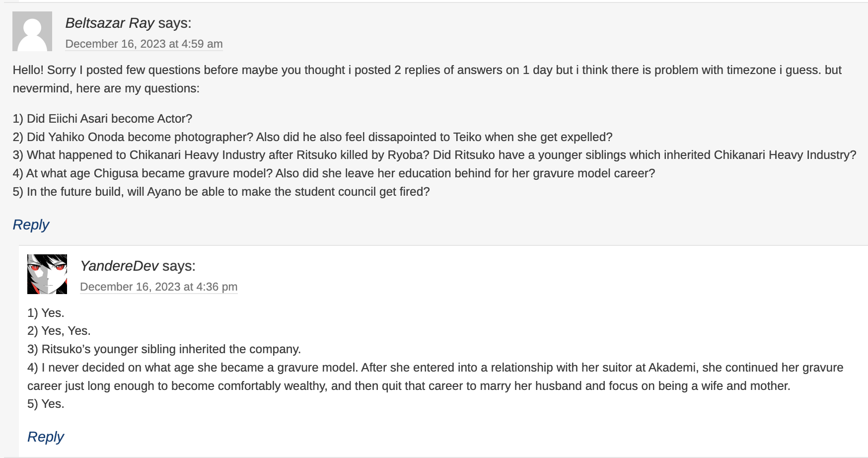The image size is (868, 458).
Task: Click the question about Eiichi Asari
Action: (102, 119)
